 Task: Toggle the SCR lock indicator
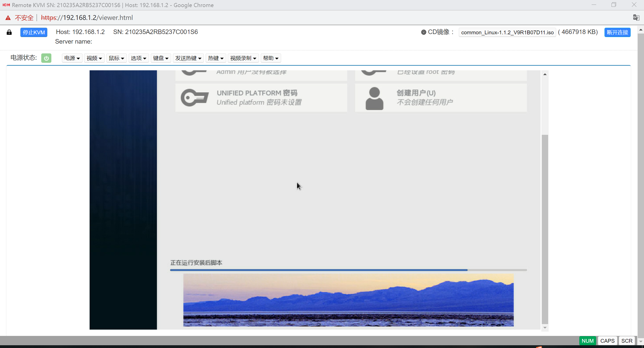tap(627, 341)
